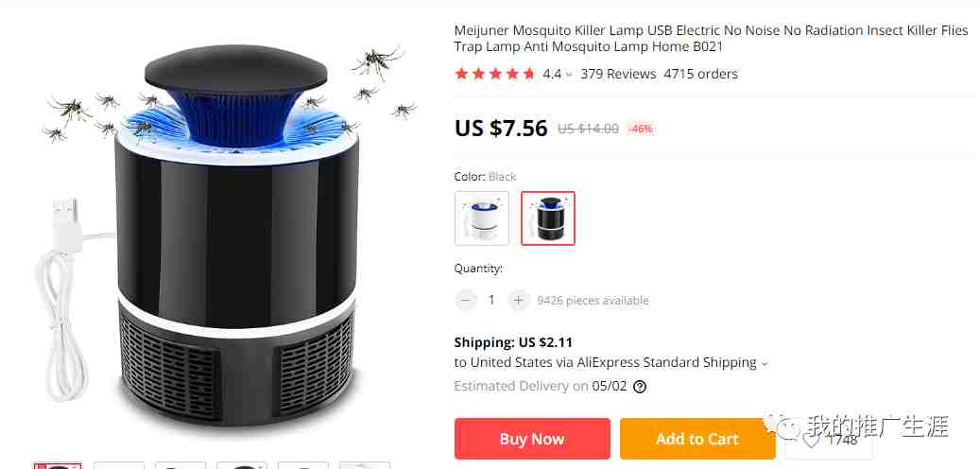Click the Buy Now button
Screen dimensions: 980x469
pos(532,439)
